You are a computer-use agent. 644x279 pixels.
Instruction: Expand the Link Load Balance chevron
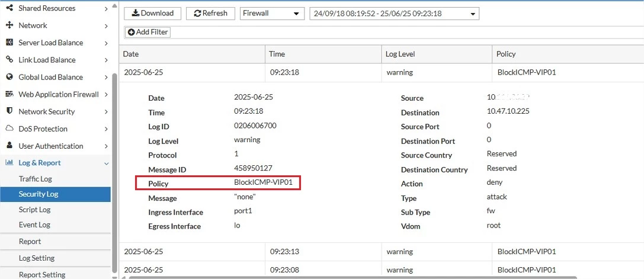[106, 60]
